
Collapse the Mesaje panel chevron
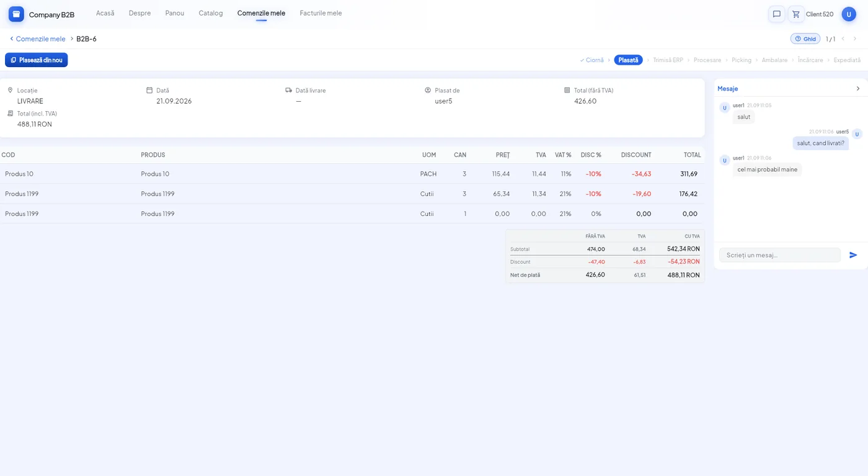tap(858, 88)
